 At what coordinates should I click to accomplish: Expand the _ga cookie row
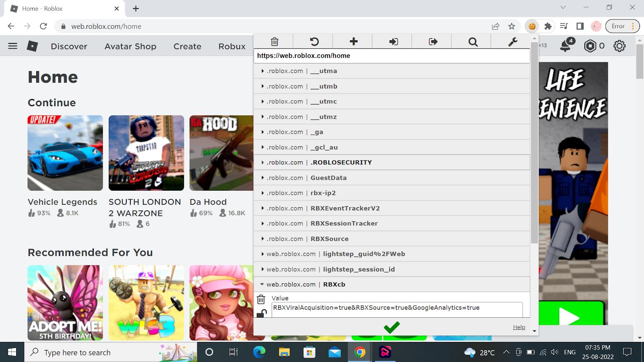pyautogui.click(x=392, y=132)
